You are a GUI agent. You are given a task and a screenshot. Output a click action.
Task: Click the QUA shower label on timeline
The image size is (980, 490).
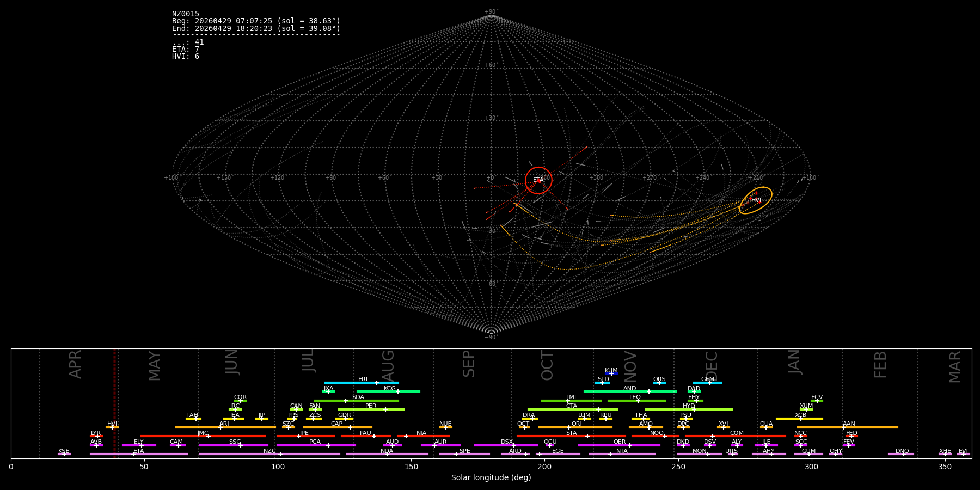767,424
